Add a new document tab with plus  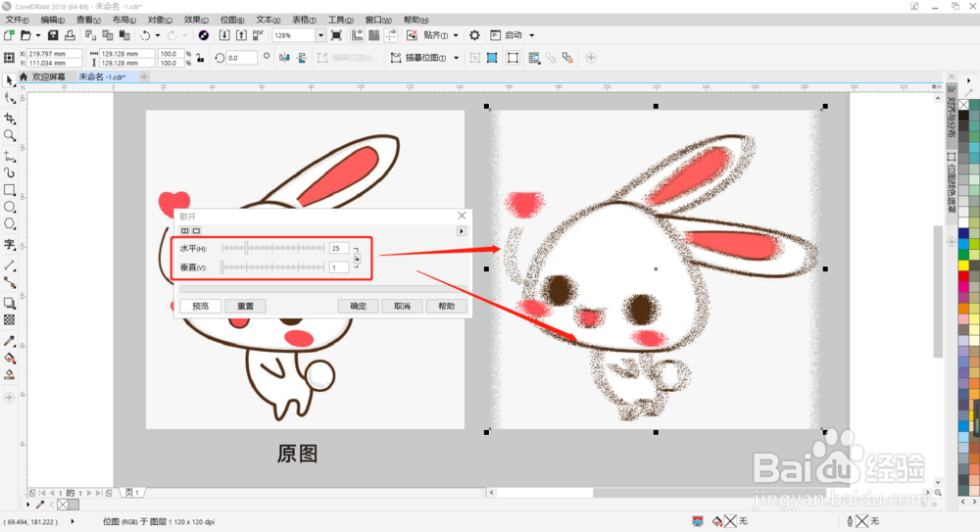coord(144,76)
